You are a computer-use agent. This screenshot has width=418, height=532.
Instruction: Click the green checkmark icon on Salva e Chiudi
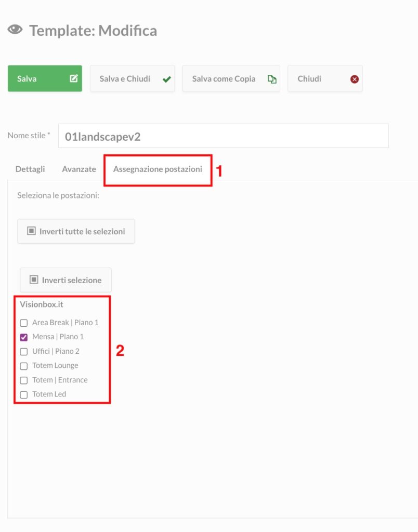pos(166,79)
